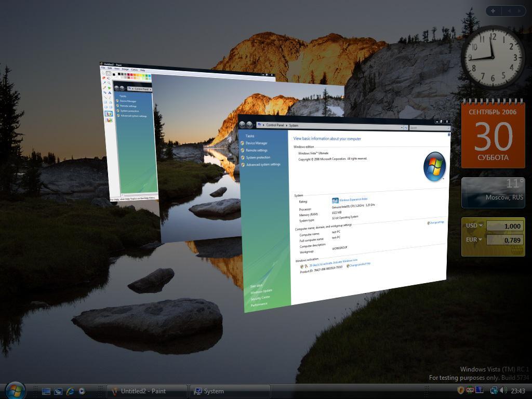
Task: Open System protection in the System window
Action: click(258, 157)
